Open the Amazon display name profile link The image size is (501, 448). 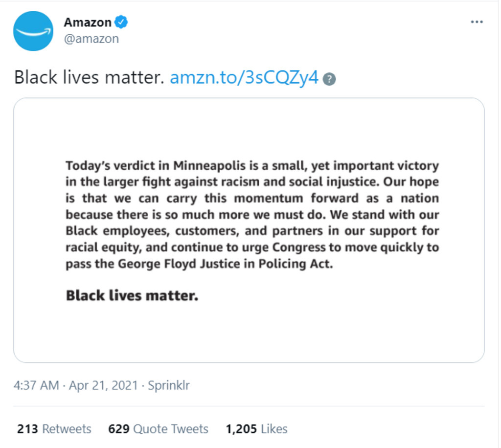pyautogui.click(x=88, y=22)
